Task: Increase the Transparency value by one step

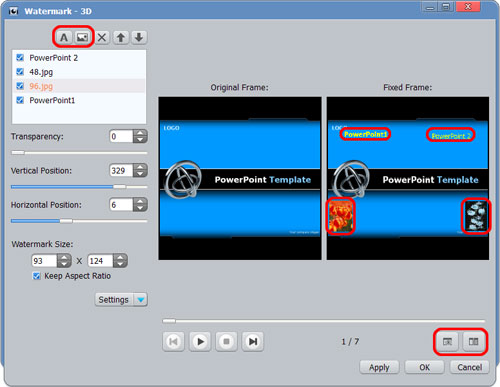Action: tap(140, 133)
